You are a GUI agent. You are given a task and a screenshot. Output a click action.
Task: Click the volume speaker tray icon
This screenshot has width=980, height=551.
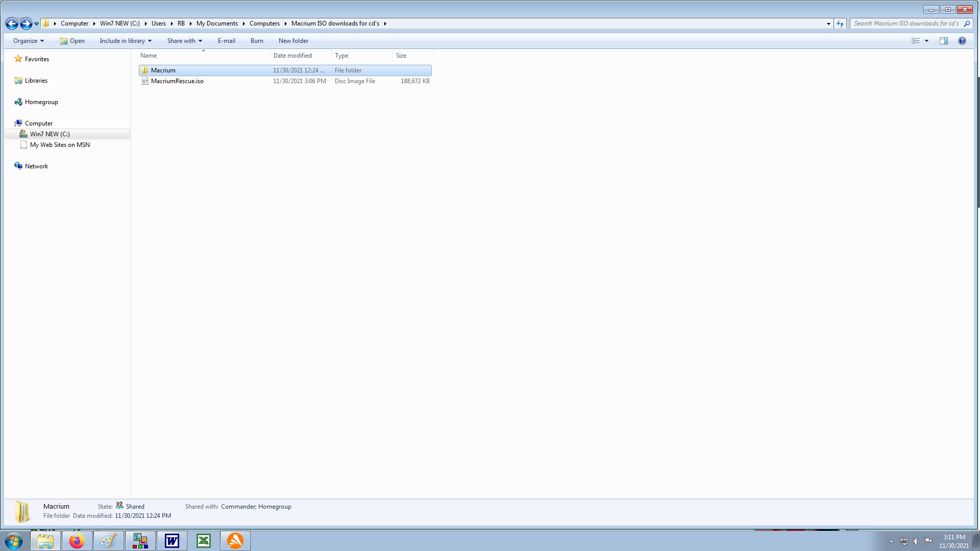pyautogui.click(x=916, y=541)
